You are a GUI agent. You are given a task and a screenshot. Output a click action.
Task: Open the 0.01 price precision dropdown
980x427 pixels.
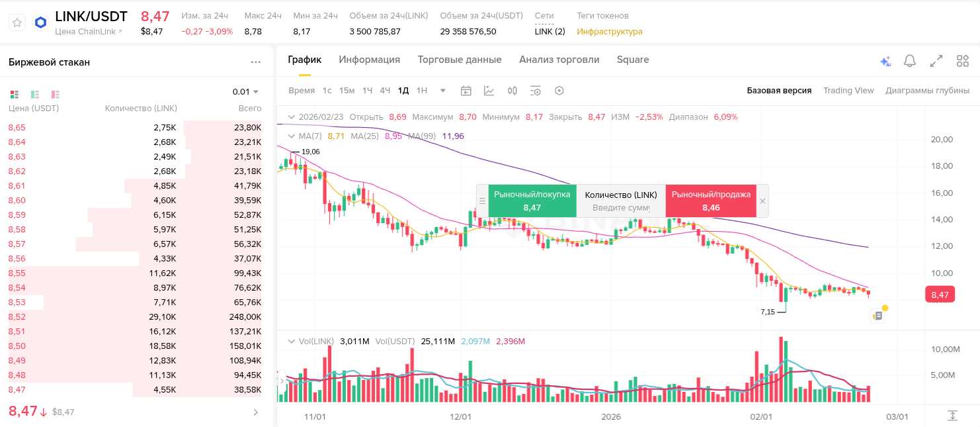[x=245, y=92]
